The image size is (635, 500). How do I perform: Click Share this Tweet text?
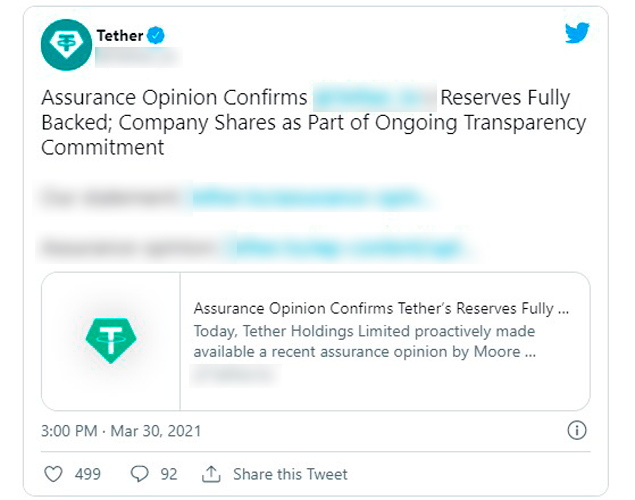coord(290,474)
